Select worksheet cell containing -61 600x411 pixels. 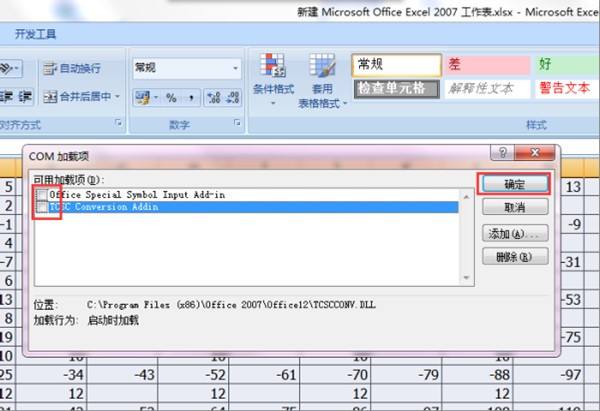point(264,375)
